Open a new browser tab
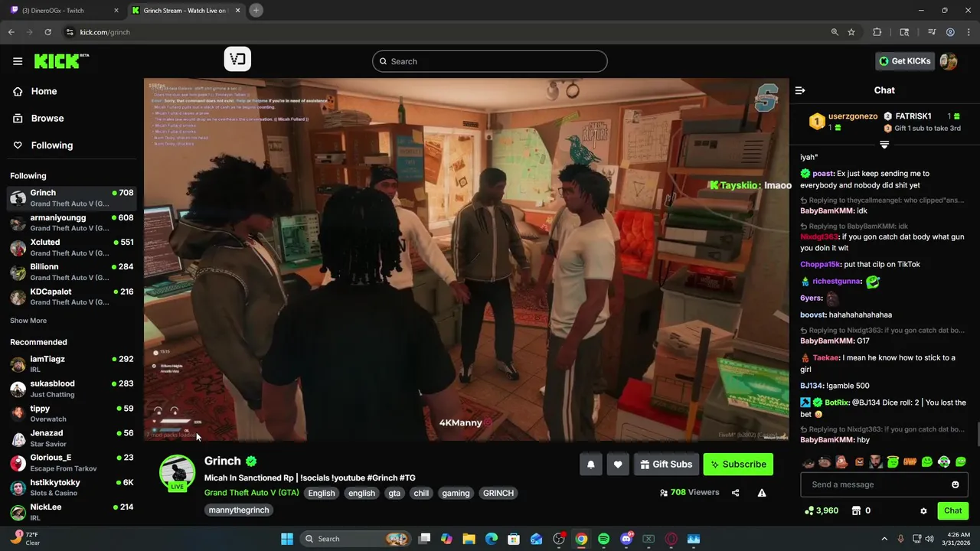This screenshot has height=551, width=980. click(256, 10)
